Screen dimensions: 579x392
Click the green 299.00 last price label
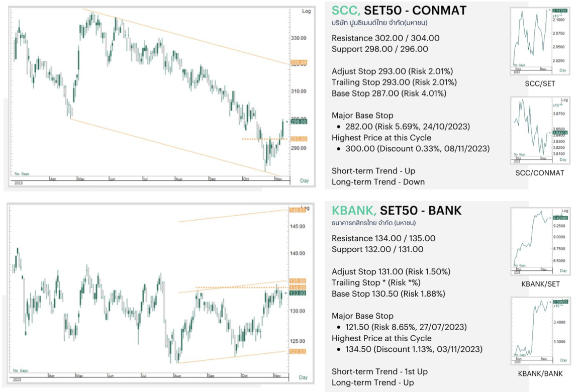click(x=299, y=122)
